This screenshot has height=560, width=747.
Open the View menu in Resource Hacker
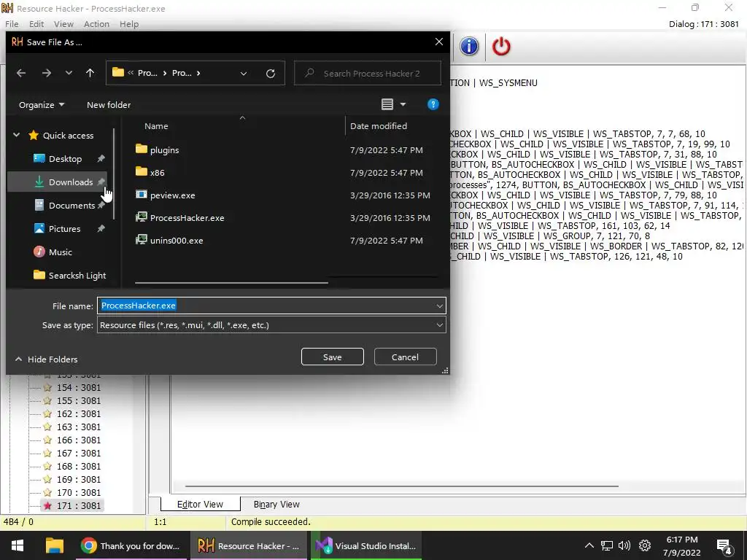63,24
